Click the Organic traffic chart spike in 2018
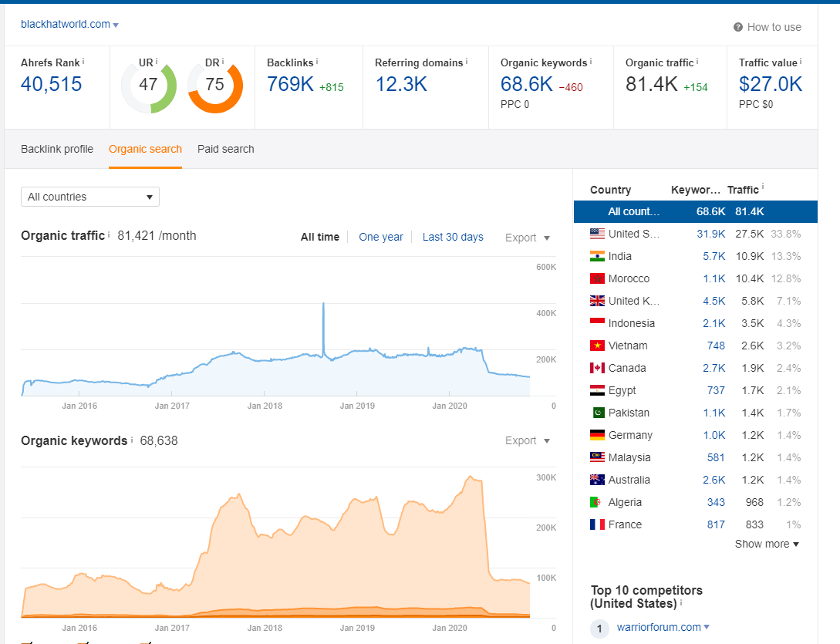The image size is (840, 644). (323, 328)
